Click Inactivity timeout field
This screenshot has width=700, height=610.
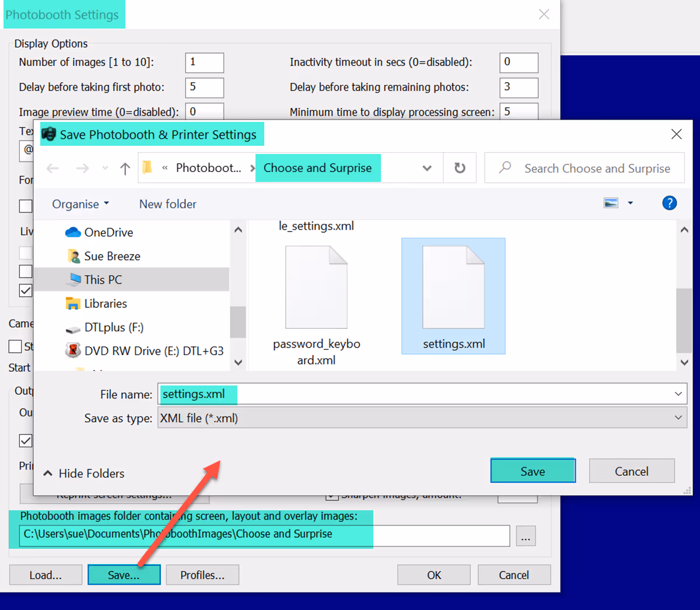point(519,62)
